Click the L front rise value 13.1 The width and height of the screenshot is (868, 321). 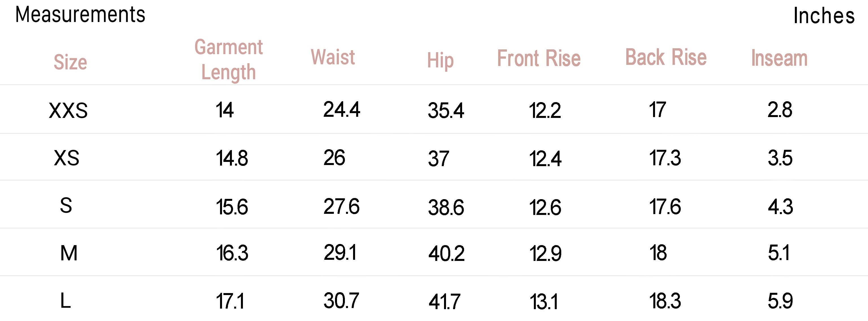(x=543, y=302)
